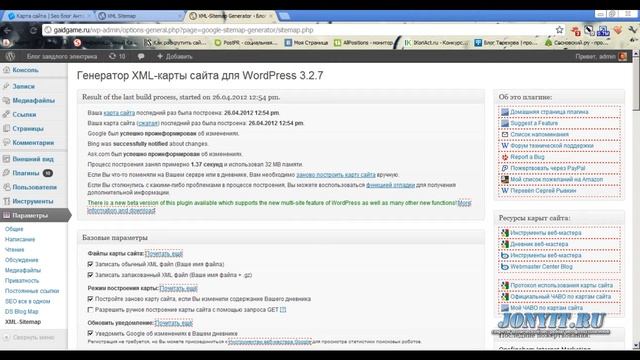Open Написание settings submenu item

click(x=20, y=239)
